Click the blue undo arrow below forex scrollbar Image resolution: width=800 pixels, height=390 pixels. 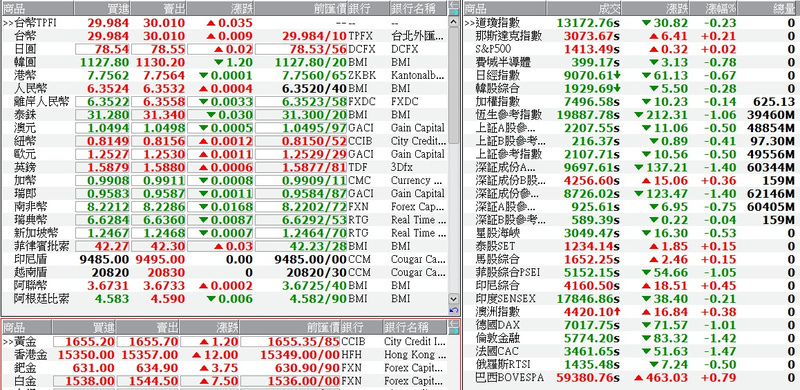click(x=454, y=310)
